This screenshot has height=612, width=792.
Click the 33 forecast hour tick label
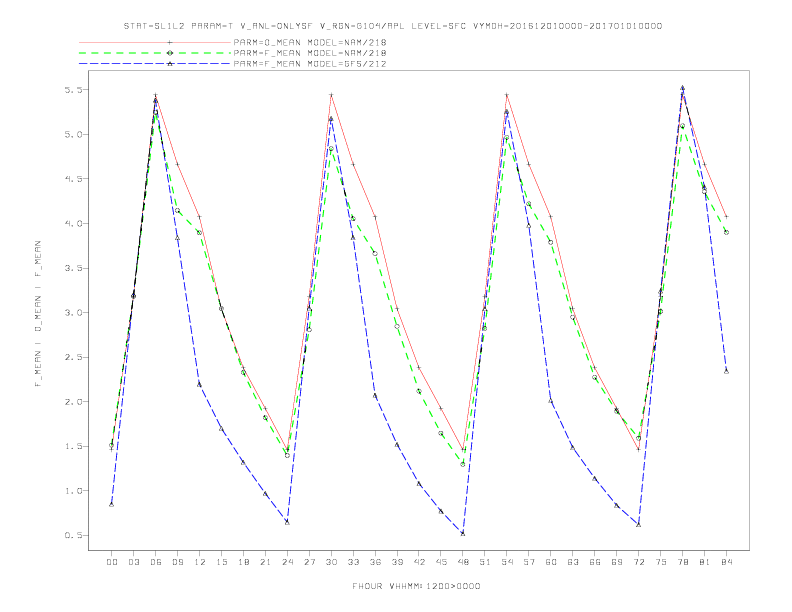(x=353, y=562)
